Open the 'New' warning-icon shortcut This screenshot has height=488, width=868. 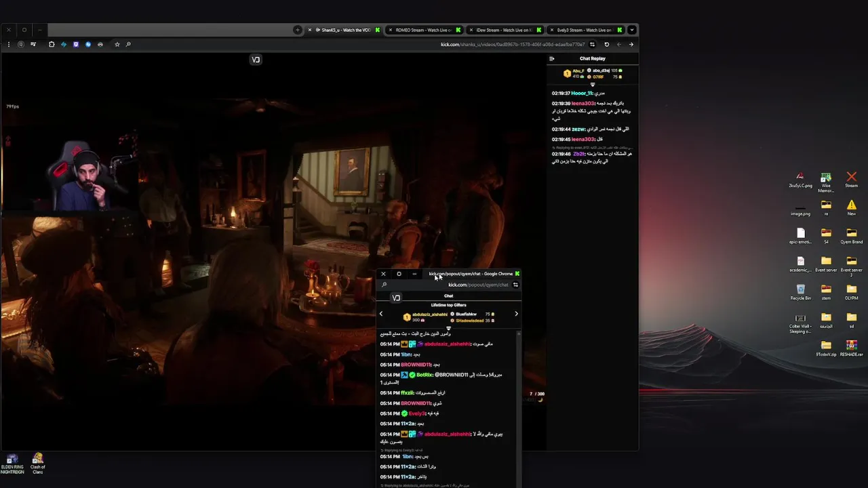click(x=851, y=208)
